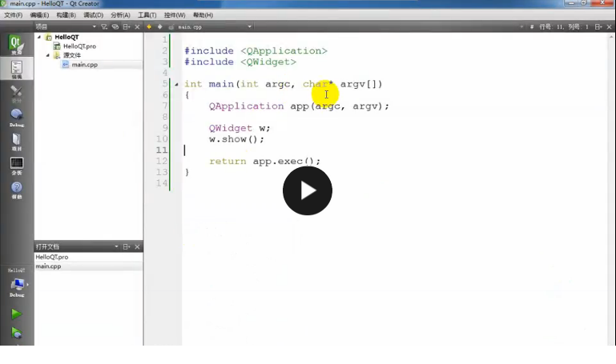Close the project side panel

pyautogui.click(x=137, y=26)
